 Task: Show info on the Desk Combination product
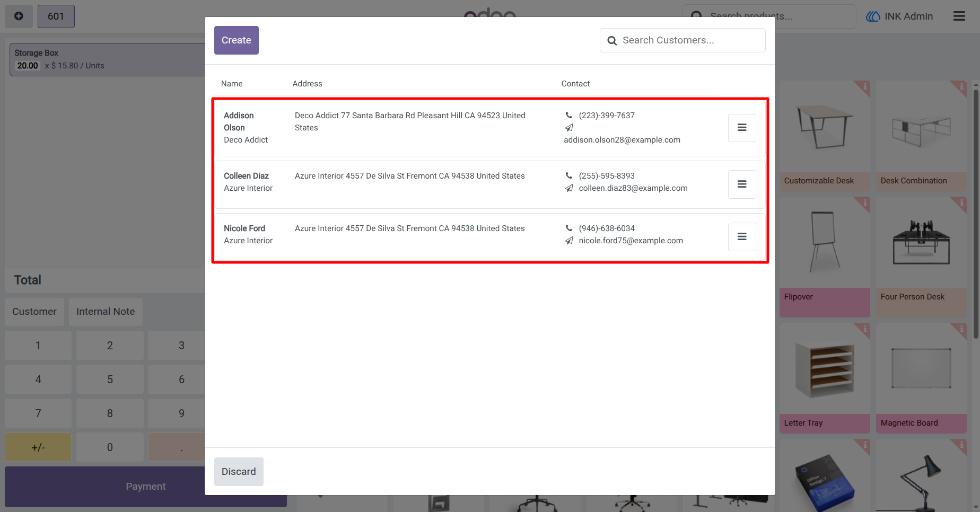pyautogui.click(x=961, y=86)
